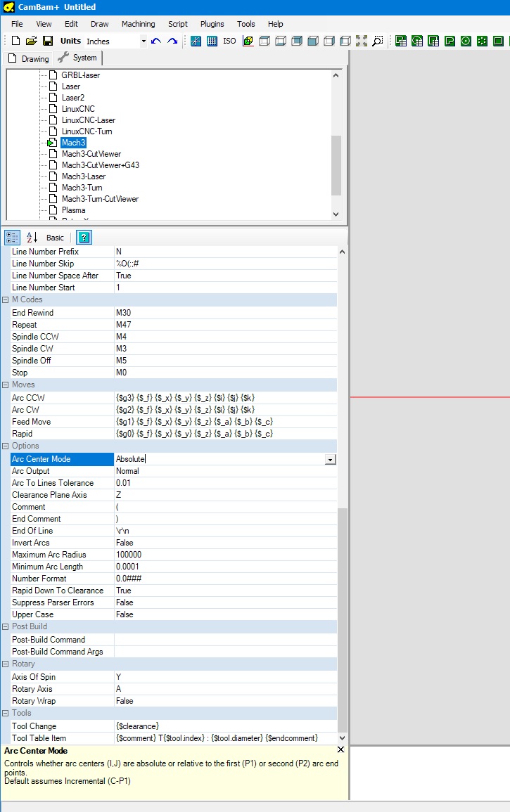Click the green square engrave icon

point(498,41)
